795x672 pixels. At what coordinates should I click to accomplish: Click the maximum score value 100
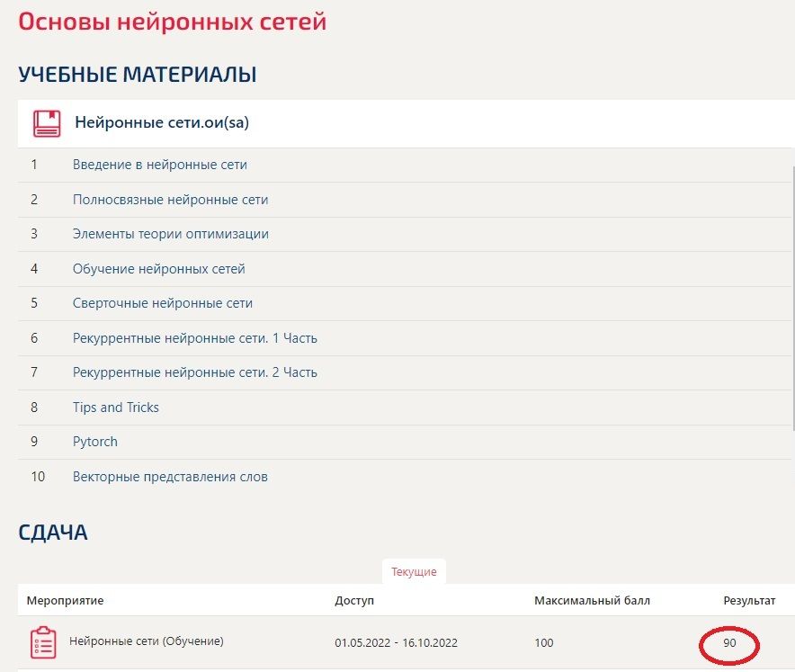click(x=543, y=643)
